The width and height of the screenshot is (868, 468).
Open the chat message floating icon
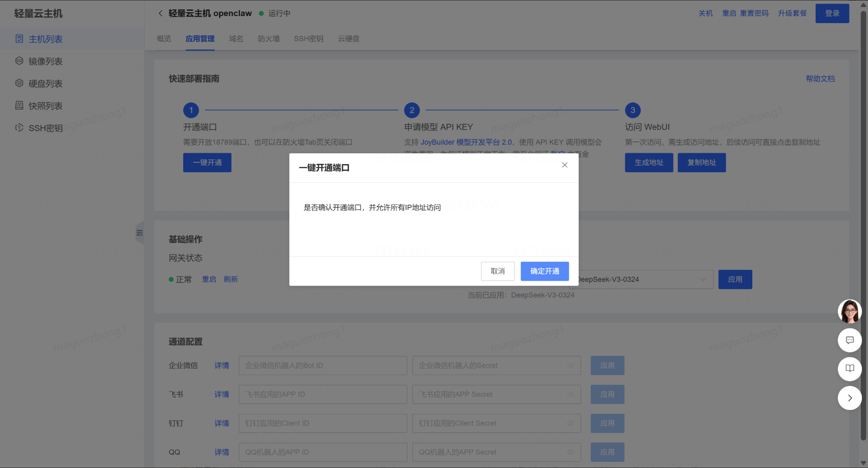pyautogui.click(x=850, y=340)
